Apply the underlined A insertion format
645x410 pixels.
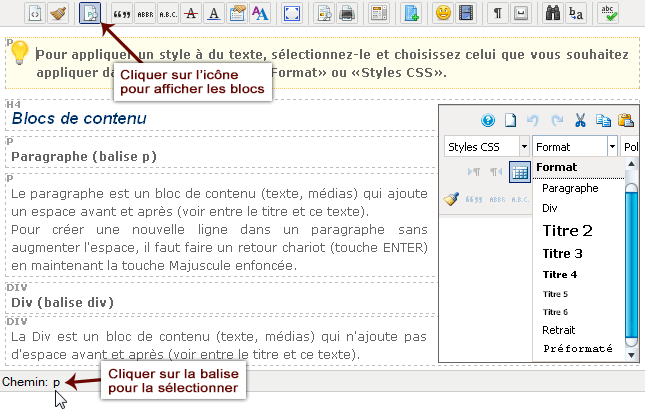tap(214, 14)
